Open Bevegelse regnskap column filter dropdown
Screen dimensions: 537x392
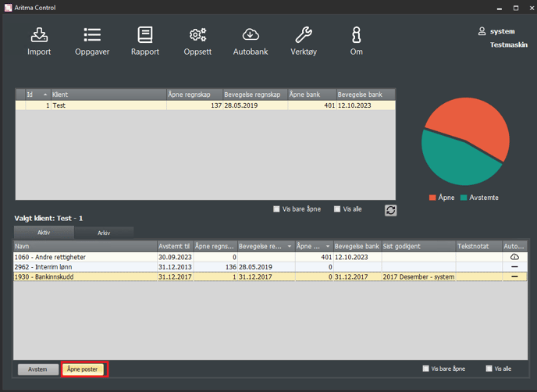pos(290,246)
